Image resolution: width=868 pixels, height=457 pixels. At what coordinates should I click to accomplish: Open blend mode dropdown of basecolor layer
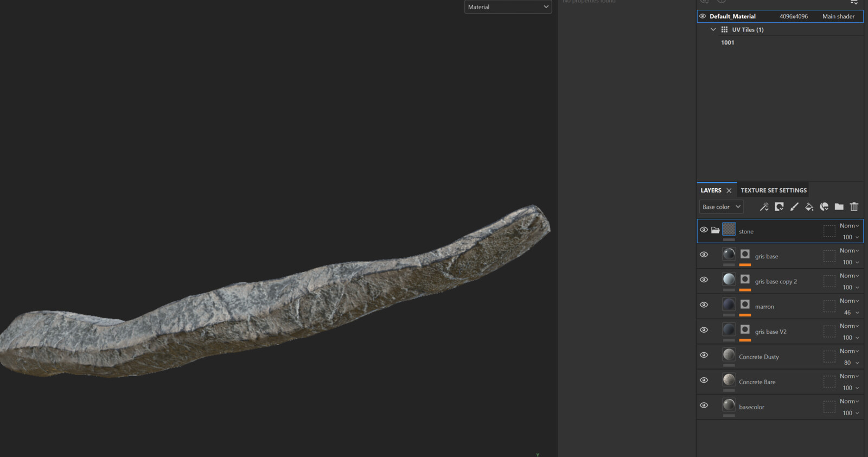(x=849, y=401)
